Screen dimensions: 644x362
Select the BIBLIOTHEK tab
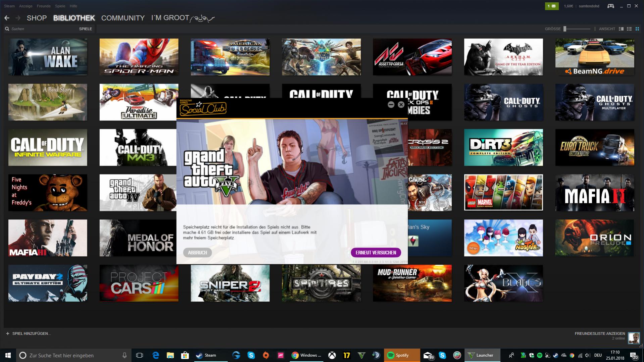coord(74,18)
